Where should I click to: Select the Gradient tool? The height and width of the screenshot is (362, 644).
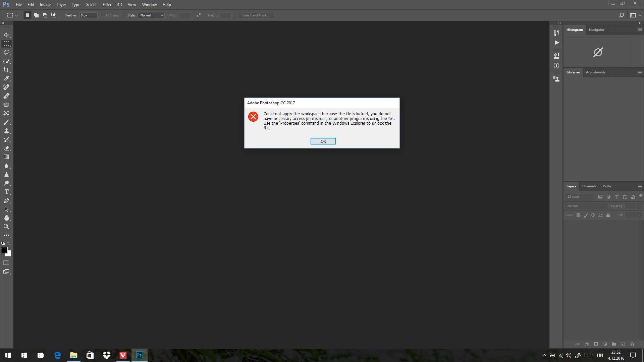click(x=6, y=157)
